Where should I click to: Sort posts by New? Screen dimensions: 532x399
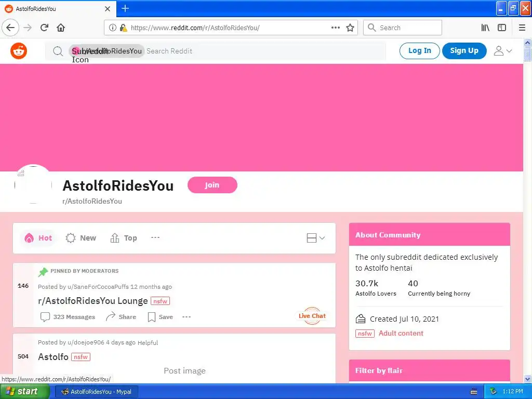click(81, 238)
